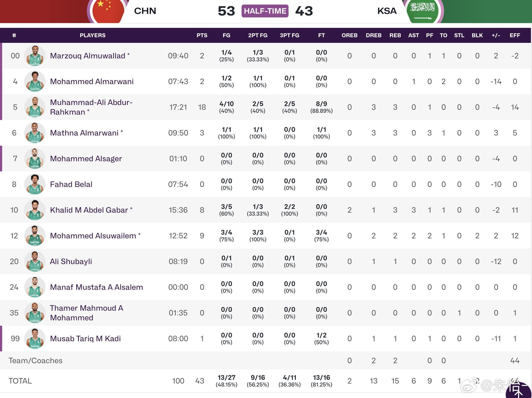Open Musab Tariq M Kadi's player photo
532x398 pixels.
pyautogui.click(x=35, y=339)
